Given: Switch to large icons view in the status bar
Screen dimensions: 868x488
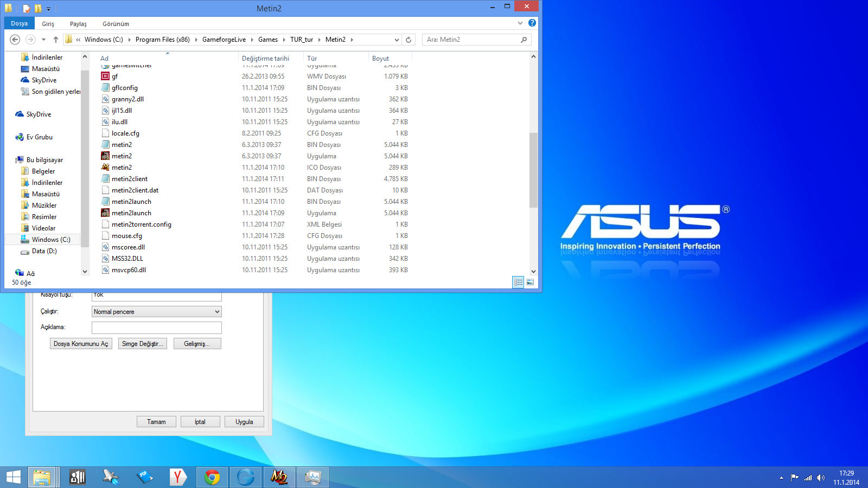Looking at the screenshot, I should coord(530,282).
